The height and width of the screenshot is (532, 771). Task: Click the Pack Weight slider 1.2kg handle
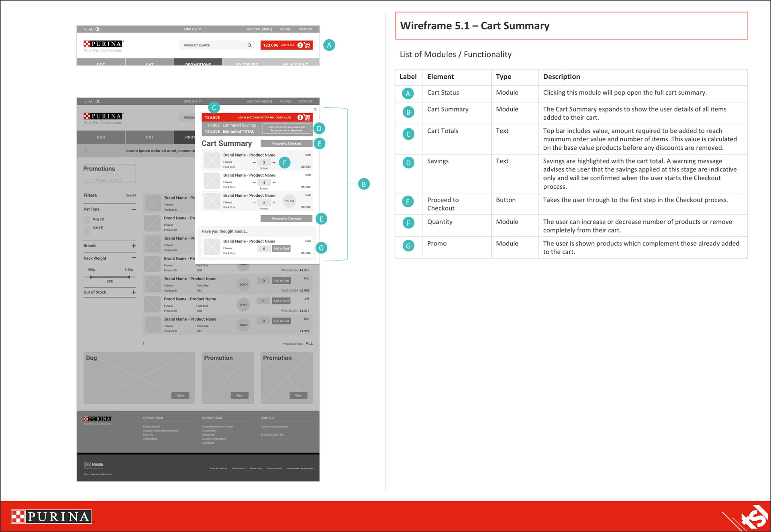[x=128, y=277]
